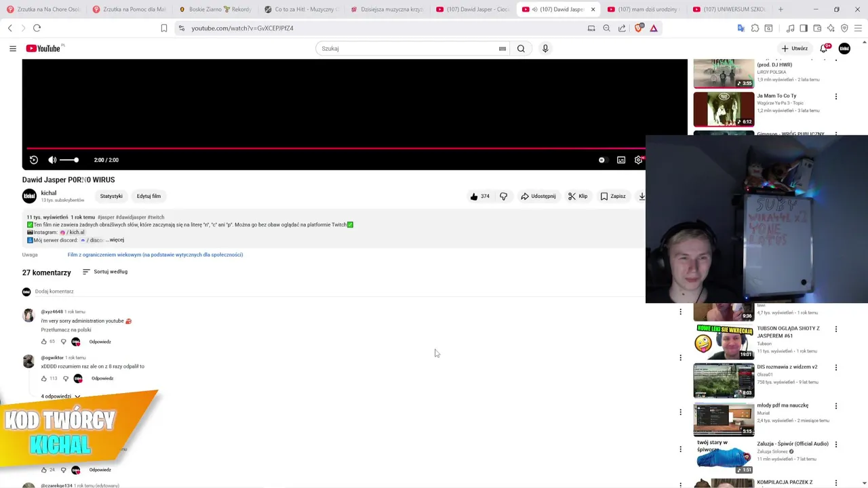Go back in the browser
This screenshot has width=868, height=488.
(x=10, y=28)
